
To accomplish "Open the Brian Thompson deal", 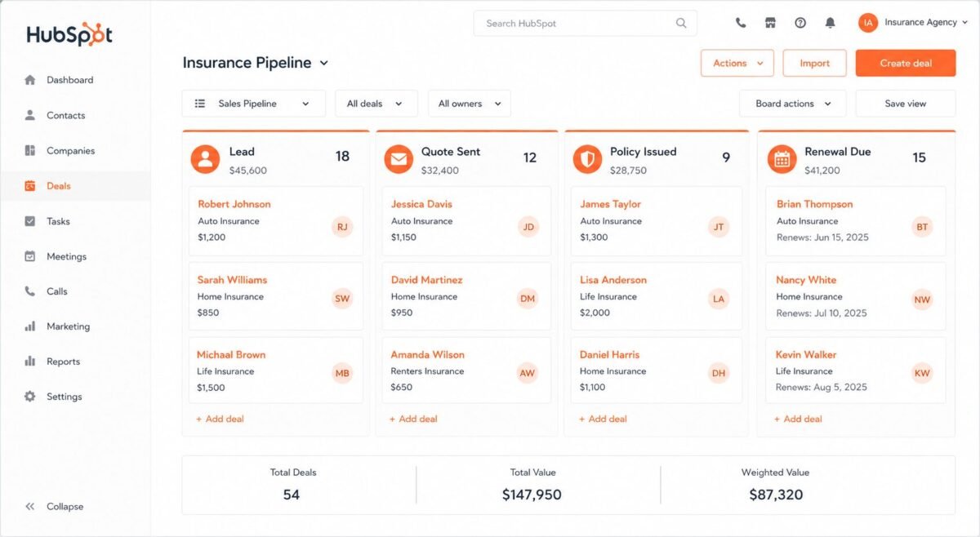I will coord(856,220).
